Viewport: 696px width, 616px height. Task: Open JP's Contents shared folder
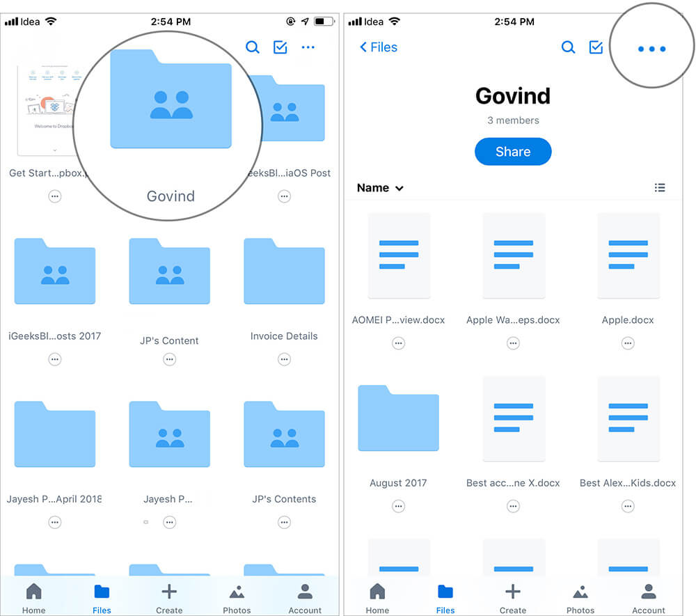click(x=284, y=434)
